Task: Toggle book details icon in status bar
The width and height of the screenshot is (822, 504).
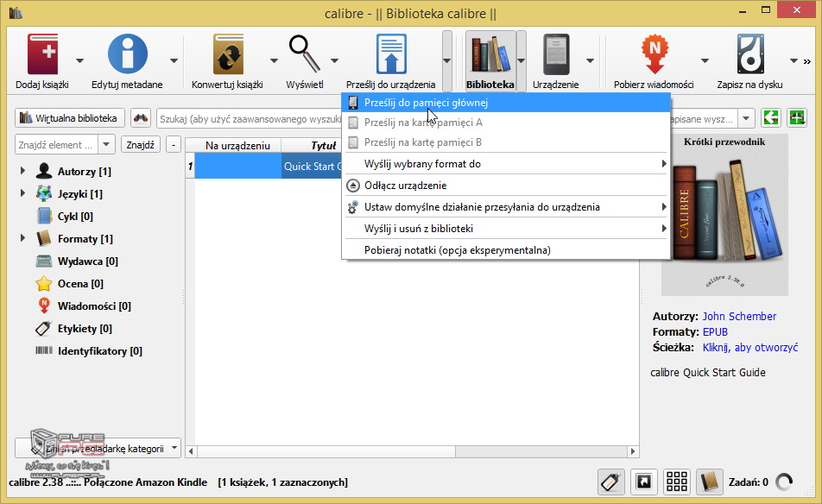Action: pyautogui.click(x=709, y=482)
